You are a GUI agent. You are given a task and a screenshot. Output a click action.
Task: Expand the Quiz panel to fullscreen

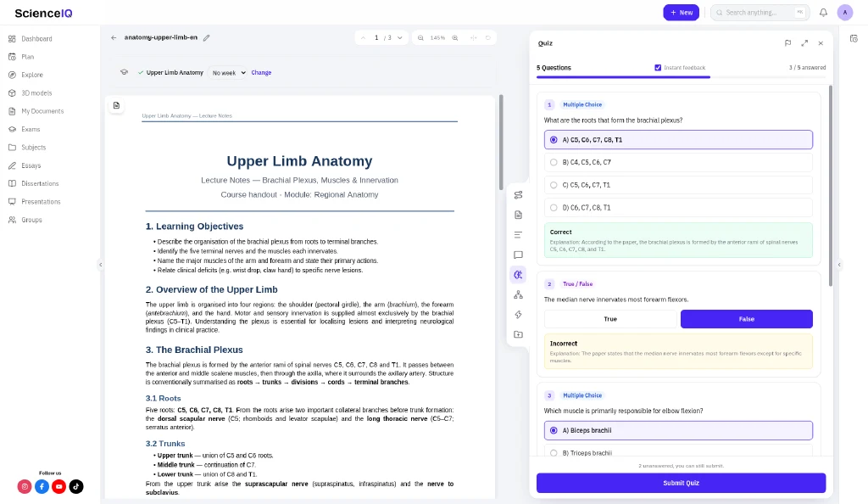[x=804, y=43]
